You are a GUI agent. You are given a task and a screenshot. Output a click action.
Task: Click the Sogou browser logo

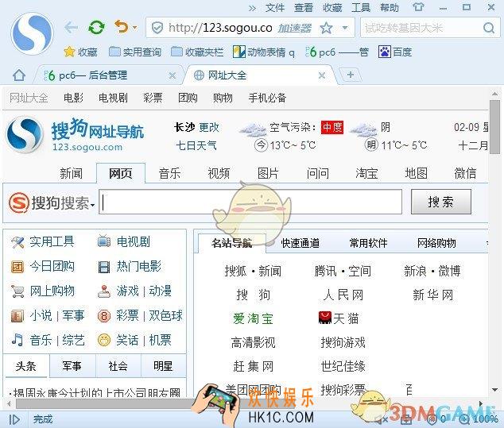(x=32, y=33)
